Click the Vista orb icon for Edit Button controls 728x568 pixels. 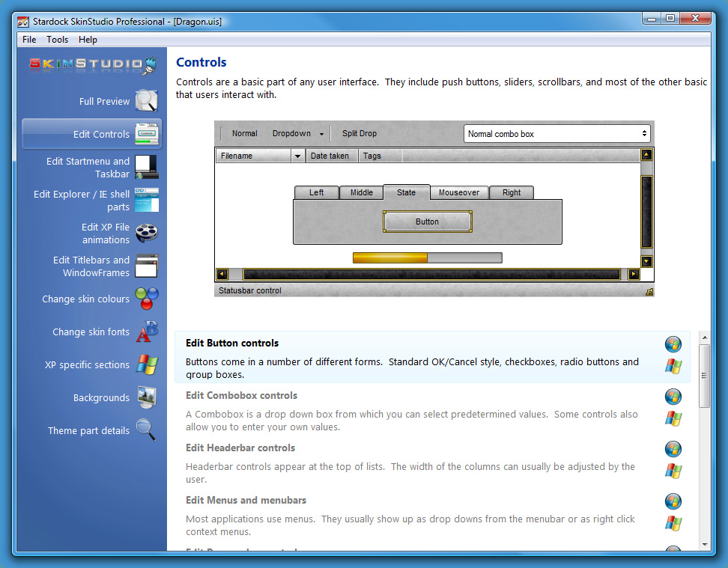point(673,344)
